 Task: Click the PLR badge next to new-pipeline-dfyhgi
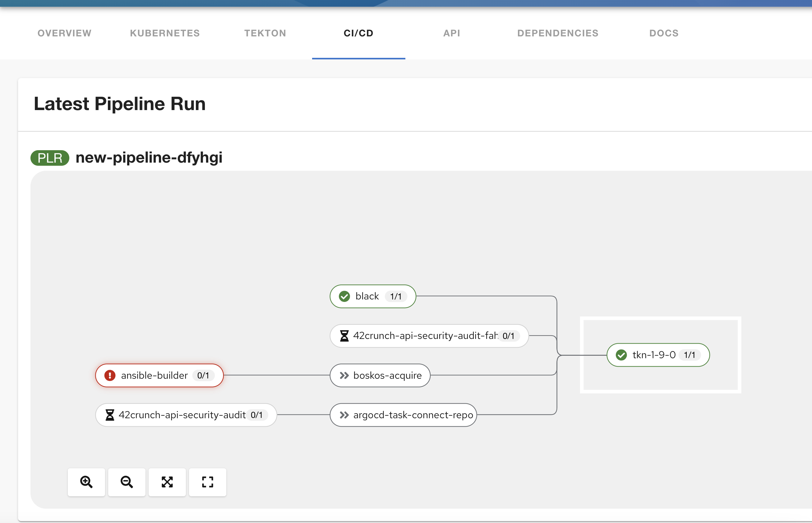pyautogui.click(x=49, y=158)
